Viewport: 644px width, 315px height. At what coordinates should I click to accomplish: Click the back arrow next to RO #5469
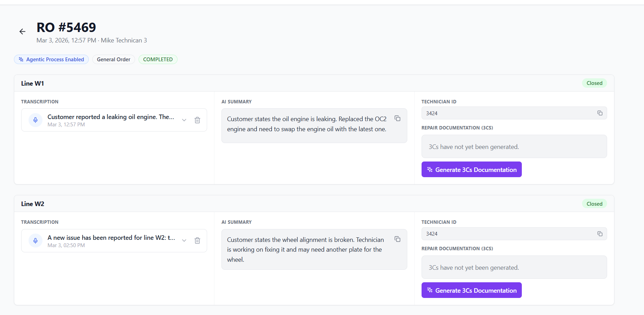22,32
